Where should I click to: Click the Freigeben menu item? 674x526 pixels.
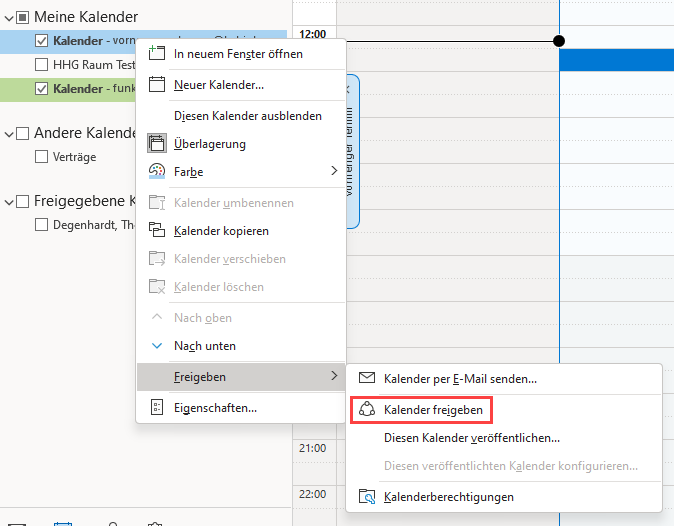pos(242,377)
